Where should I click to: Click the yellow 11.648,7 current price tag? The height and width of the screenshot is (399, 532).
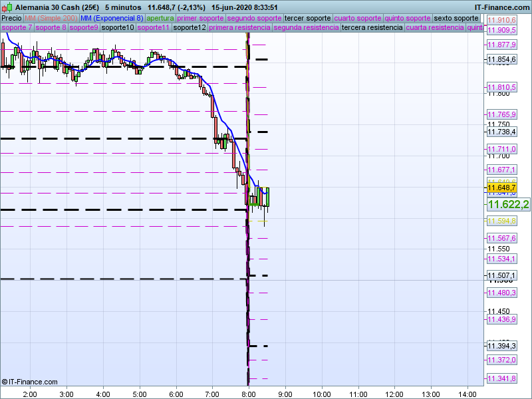501,188
